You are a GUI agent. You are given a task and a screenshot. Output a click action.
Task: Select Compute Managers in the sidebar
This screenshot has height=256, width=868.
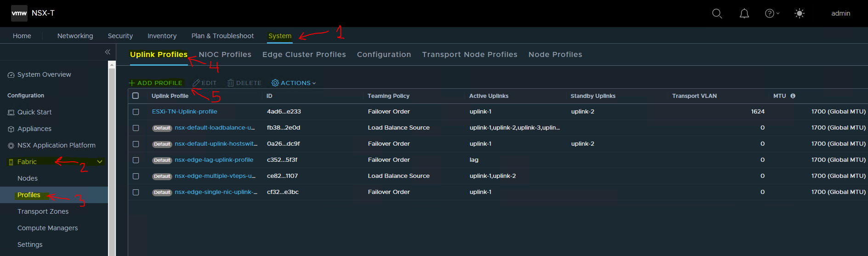(48, 228)
